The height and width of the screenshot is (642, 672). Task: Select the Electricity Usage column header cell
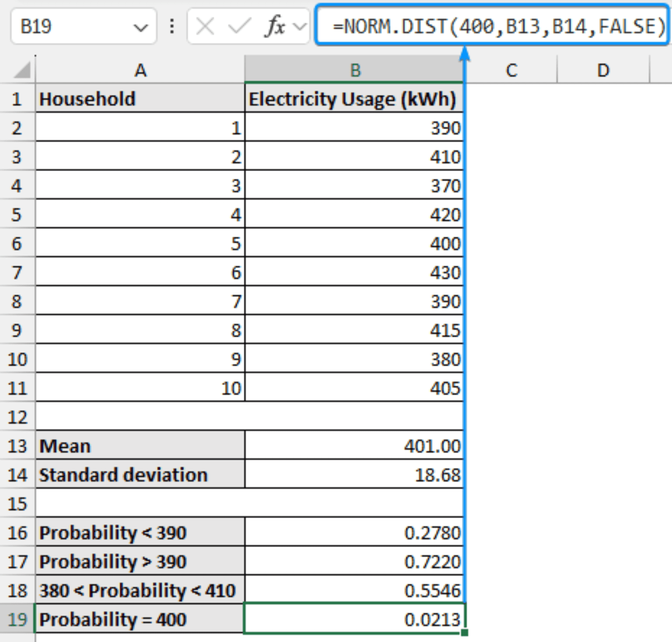coord(354,99)
